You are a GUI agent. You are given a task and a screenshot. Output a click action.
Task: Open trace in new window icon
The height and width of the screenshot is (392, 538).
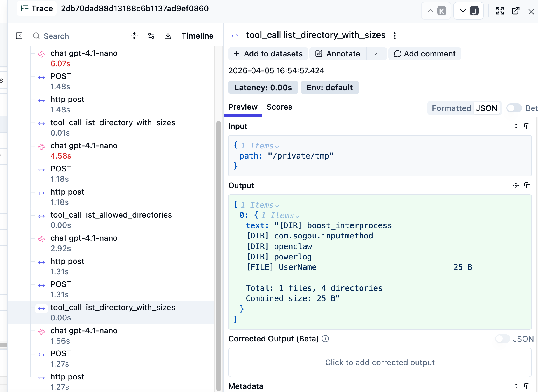[515, 11]
